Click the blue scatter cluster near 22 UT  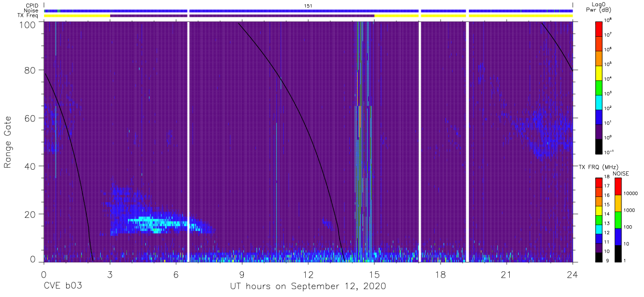(x=544, y=130)
